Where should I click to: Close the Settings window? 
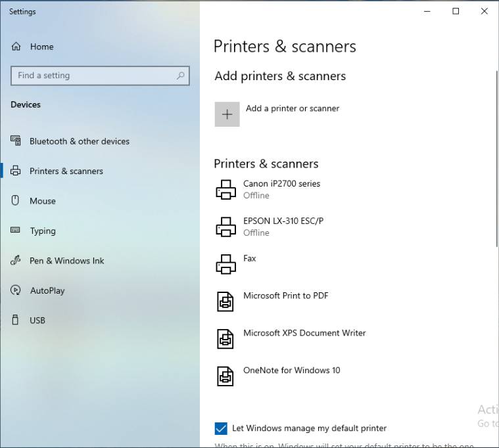485,11
